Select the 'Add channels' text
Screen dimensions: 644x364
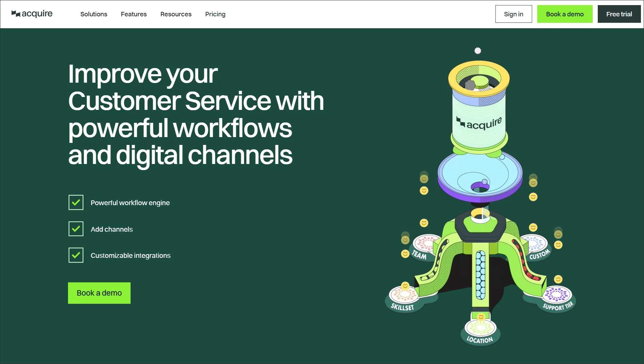pyautogui.click(x=112, y=229)
